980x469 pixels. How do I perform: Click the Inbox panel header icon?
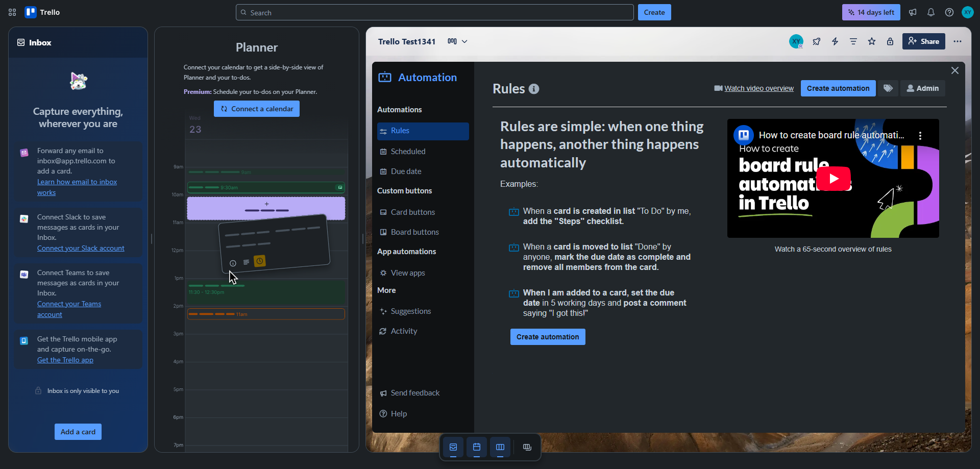[x=21, y=42]
